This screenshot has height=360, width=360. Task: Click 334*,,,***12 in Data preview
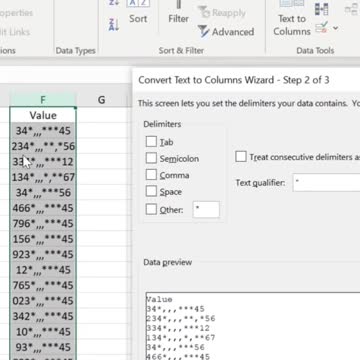pyautogui.click(x=178, y=328)
